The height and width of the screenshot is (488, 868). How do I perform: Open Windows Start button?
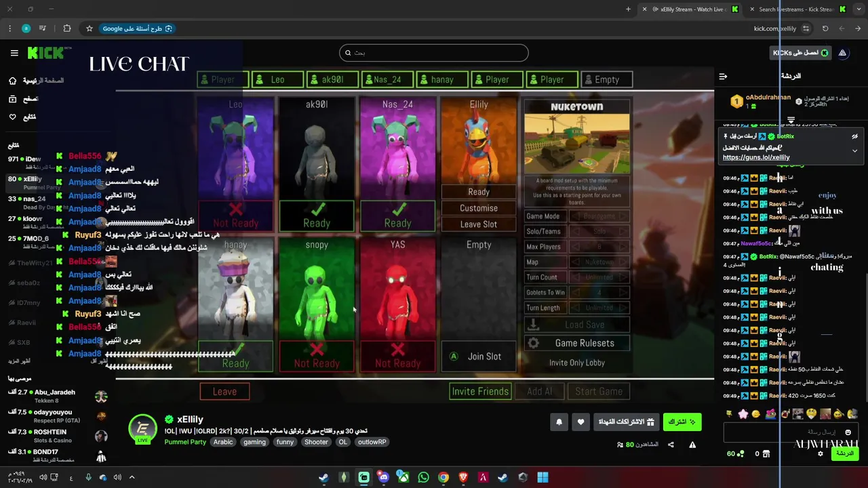coord(542,477)
